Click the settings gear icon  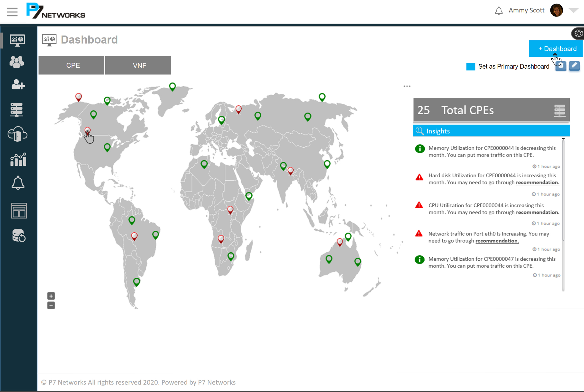coord(578,34)
